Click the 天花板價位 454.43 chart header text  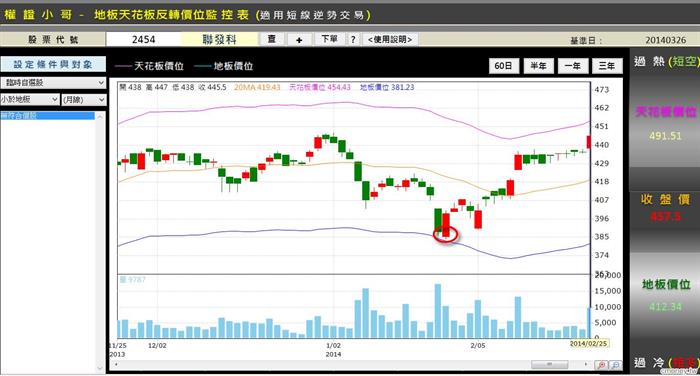pyautogui.click(x=320, y=87)
